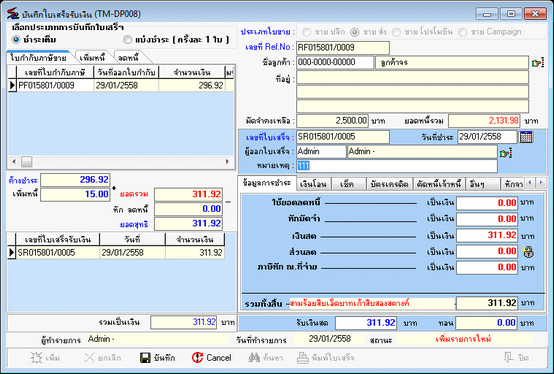Click the Cancel button label
The image size is (554, 374).
point(219,358)
